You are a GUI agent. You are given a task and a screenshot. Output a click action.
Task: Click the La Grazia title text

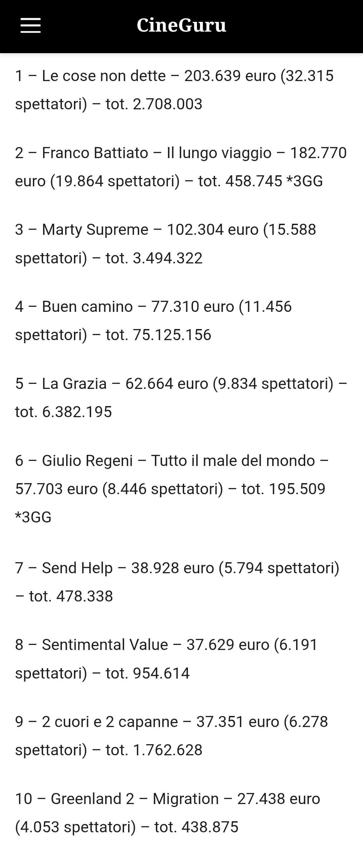74,384
